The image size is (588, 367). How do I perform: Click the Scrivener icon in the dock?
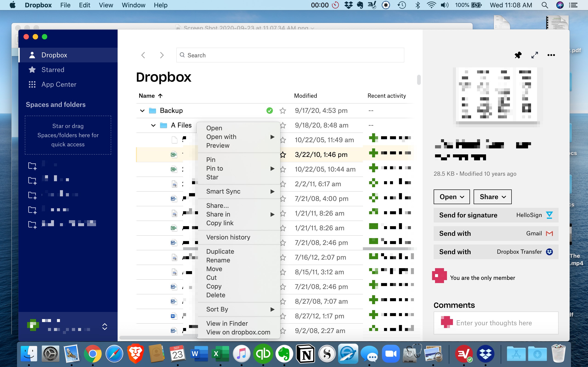pyautogui.click(x=327, y=354)
